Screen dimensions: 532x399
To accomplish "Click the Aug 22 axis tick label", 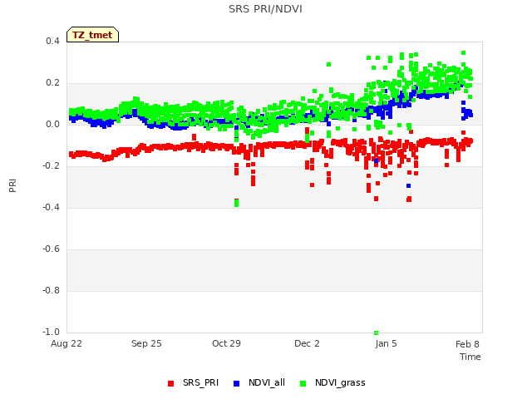I will click(66, 343).
